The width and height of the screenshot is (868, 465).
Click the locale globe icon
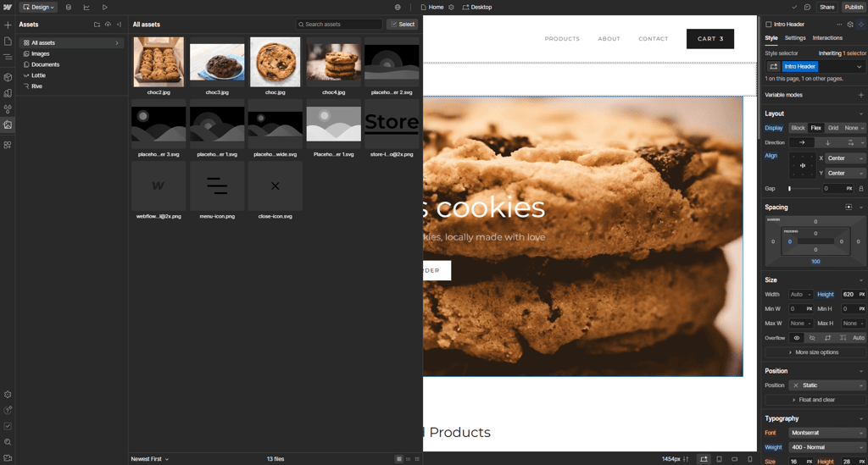pyautogui.click(x=398, y=7)
